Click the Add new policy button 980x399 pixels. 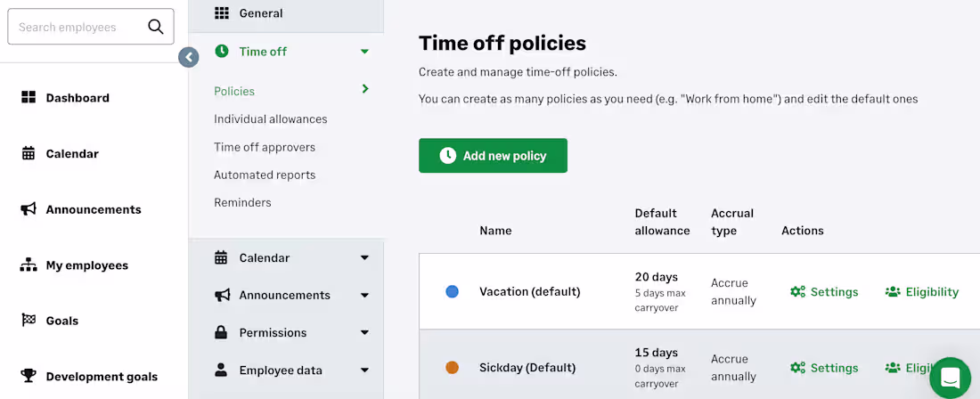point(493,156)
